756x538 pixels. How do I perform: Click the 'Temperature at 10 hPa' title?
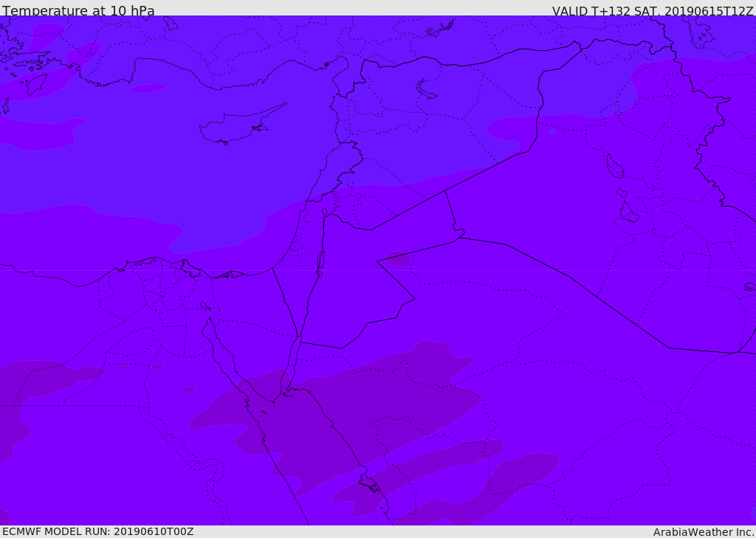tap(78, 10)
